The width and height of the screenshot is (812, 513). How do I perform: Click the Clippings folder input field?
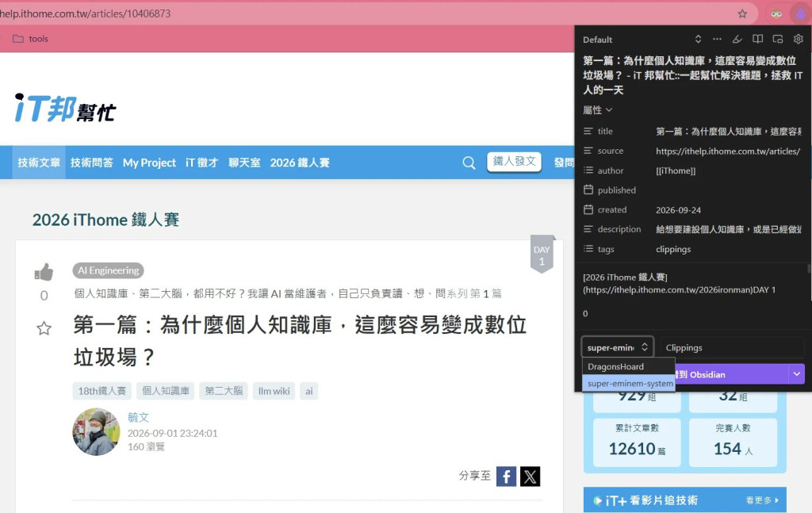click(732, 347)
